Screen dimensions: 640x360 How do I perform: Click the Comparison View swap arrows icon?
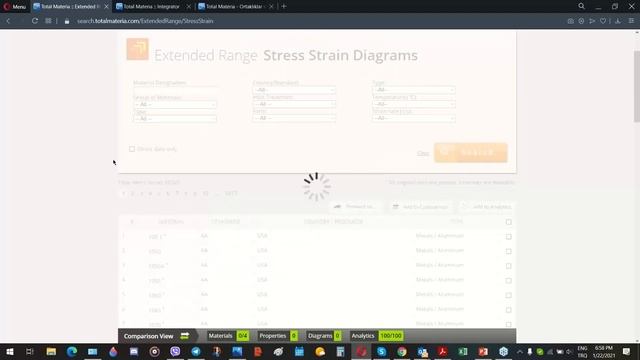(x=184, y=336)
